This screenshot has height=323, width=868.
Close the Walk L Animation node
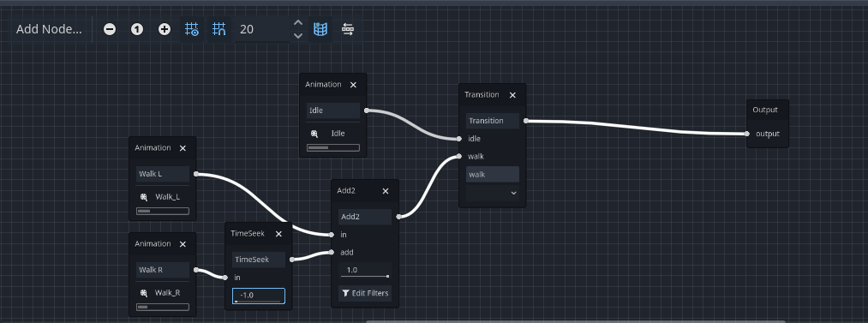click(x=183, y=148)
